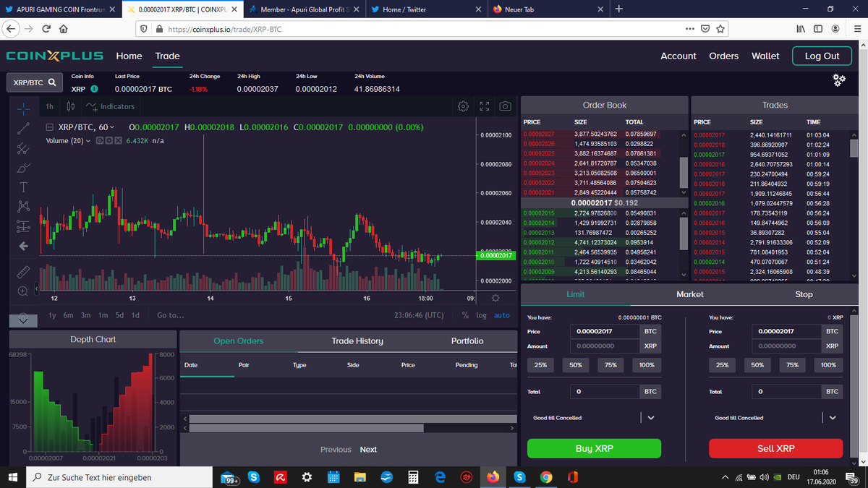868x488 pixels.
Task: Open Firefox from the Windows taskbar
Action: tap(493, 477)
